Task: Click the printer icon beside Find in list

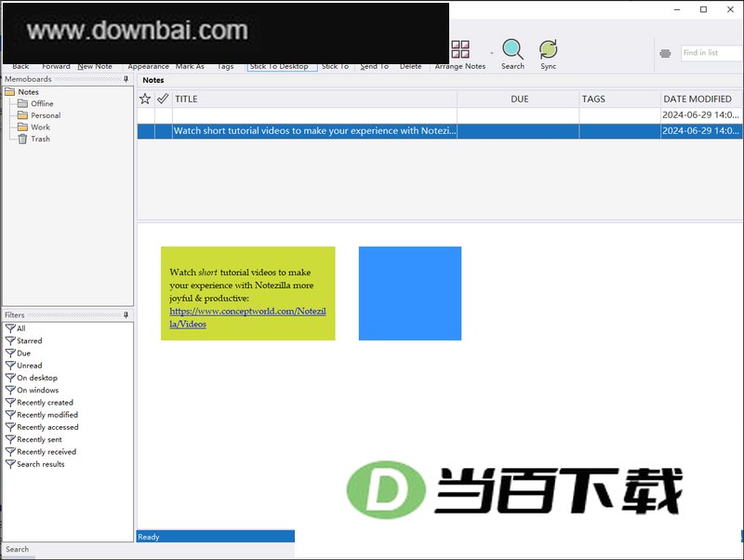Action: (x=665, y=53)
